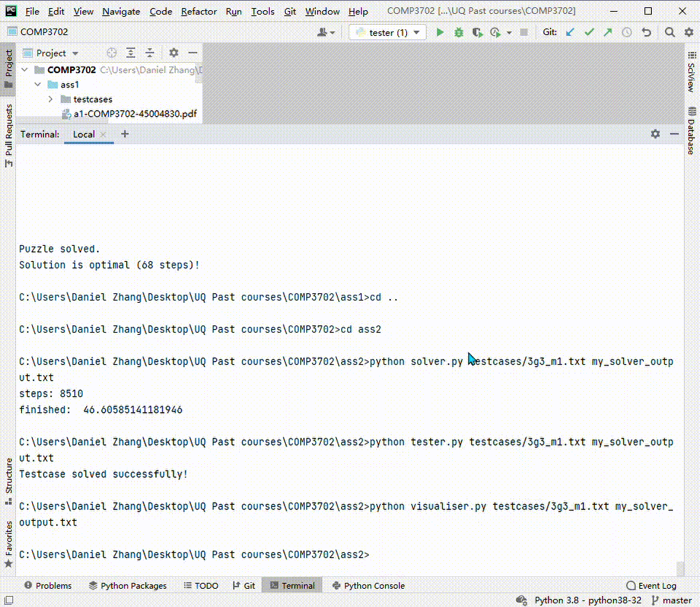The image size is (700, 607).
Task: Collapse the ass1 folder node
Action: [38, 85]
